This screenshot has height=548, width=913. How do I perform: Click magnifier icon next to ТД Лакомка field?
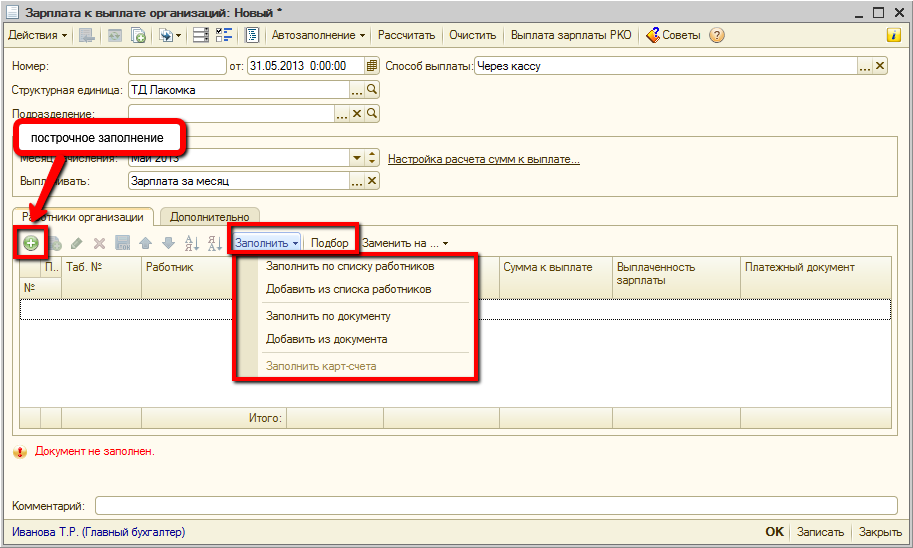pyautogui.click(x=372, y=90)
